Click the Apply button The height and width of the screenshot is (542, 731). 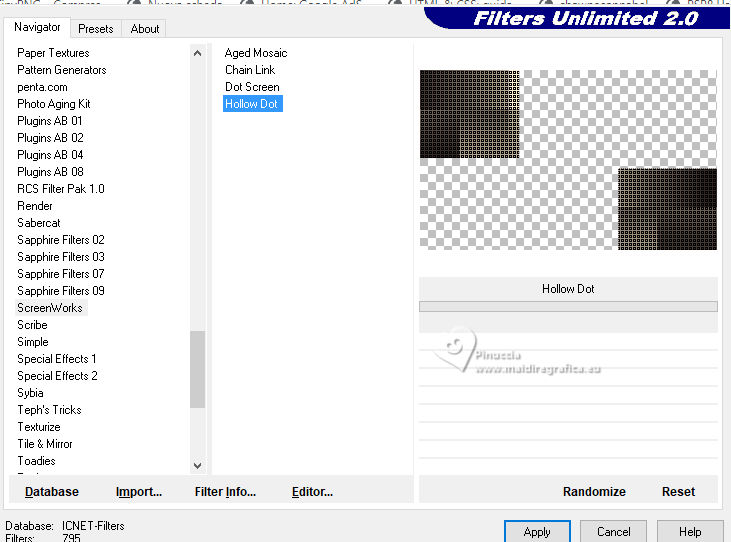click(537, 532)
